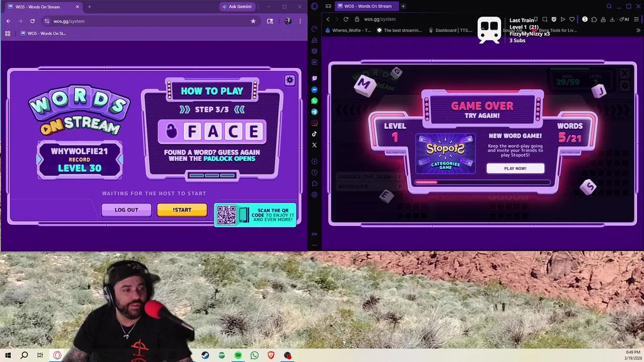
Task: Open Instagram in Opera sidebar
Action: [x=314, y=123]
